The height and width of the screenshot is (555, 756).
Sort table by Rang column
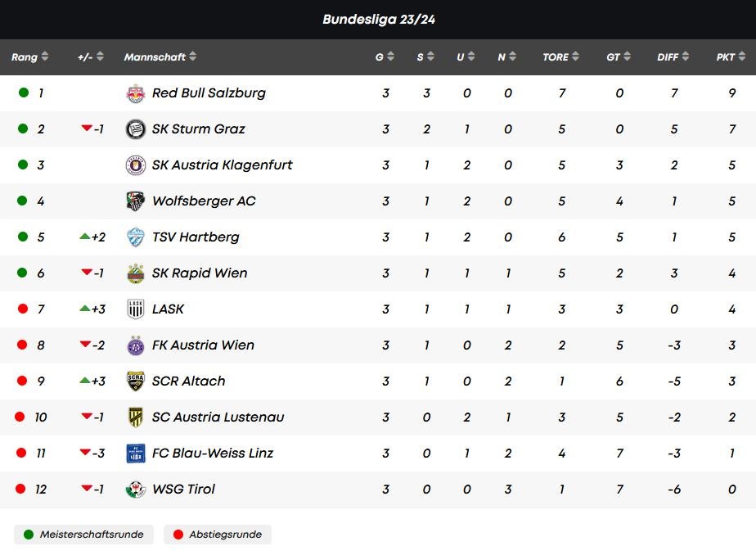(29, 57)
